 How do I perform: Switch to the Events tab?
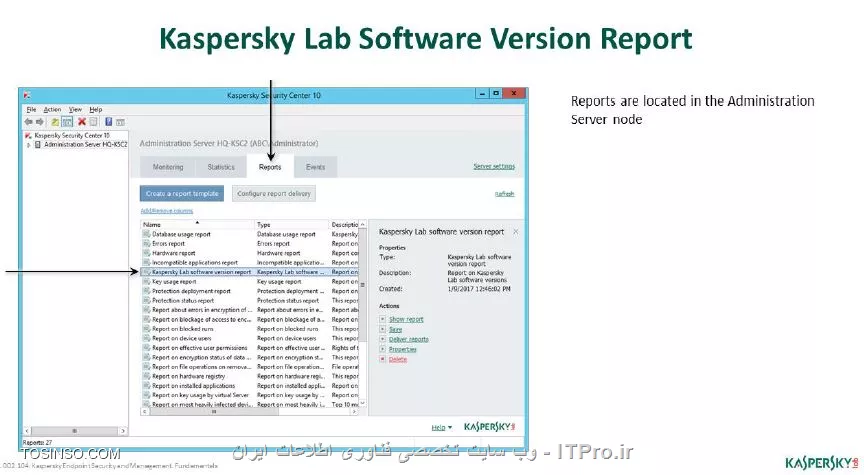click(x=315, y=167)
